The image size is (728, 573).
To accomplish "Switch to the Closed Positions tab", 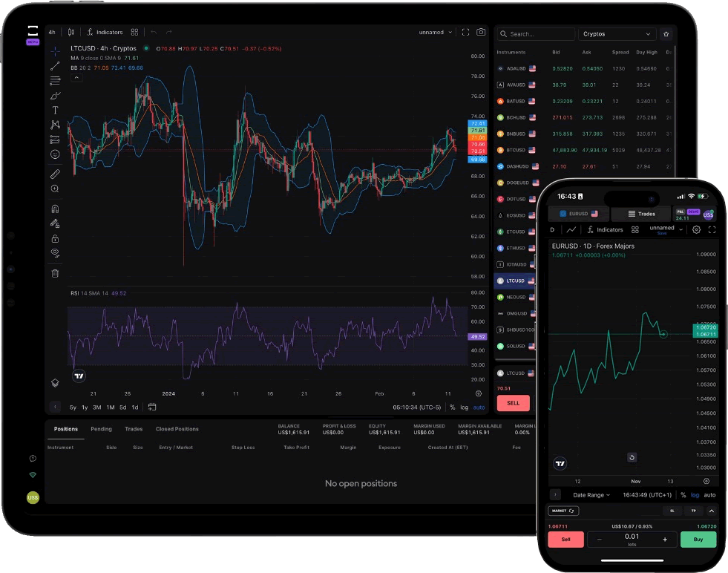I will [x=177, y=429].
